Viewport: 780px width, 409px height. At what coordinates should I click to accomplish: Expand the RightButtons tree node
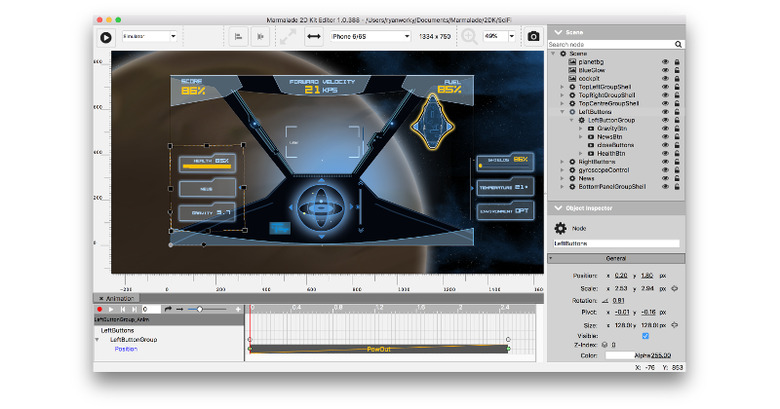563,162
